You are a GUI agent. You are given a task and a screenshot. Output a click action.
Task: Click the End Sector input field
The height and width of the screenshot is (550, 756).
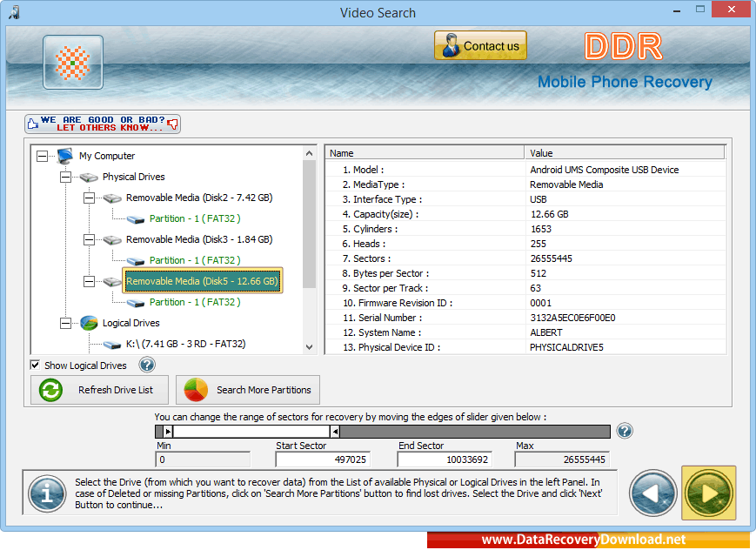pos(445,459)
